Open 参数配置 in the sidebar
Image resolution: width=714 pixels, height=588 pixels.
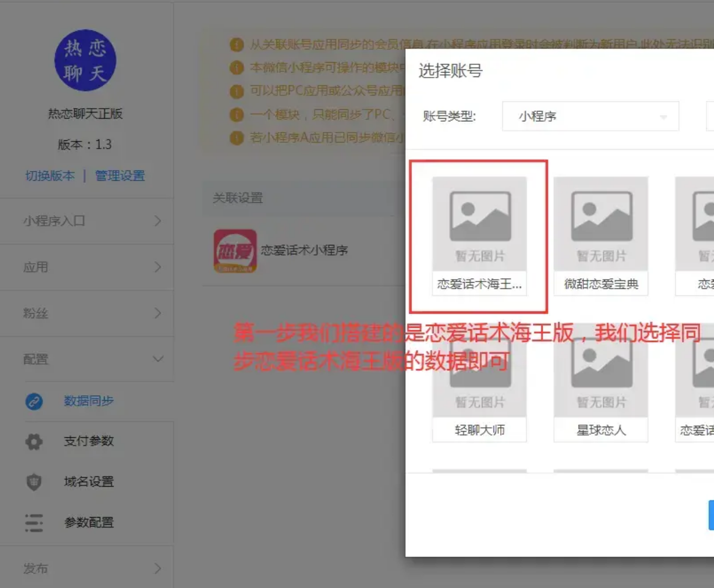coord(89,522)
